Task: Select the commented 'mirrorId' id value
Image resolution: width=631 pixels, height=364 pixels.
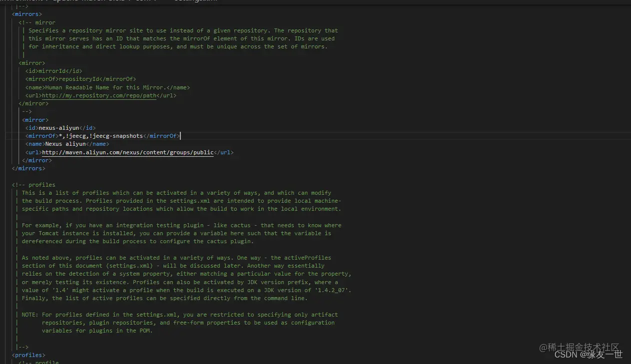Action: pos(52,71)
